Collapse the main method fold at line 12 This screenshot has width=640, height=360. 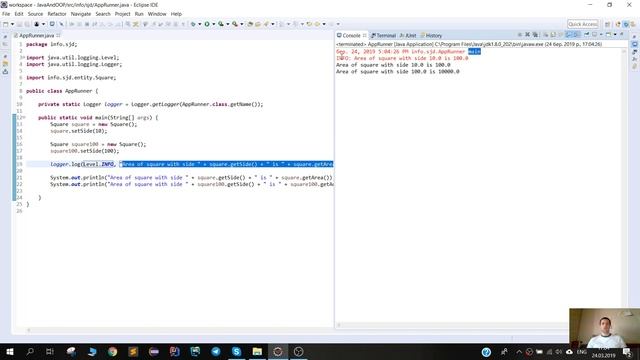pos(24,118)
